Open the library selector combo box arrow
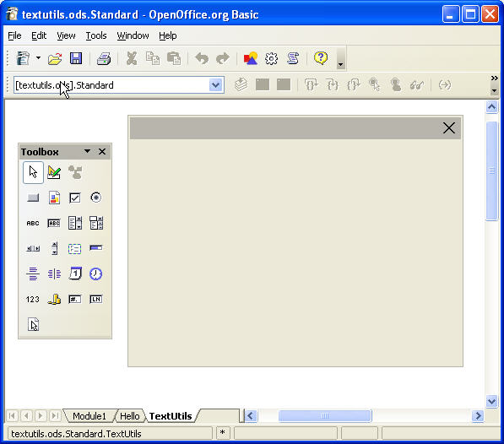The image size is (504, 444). pos(215,85)
